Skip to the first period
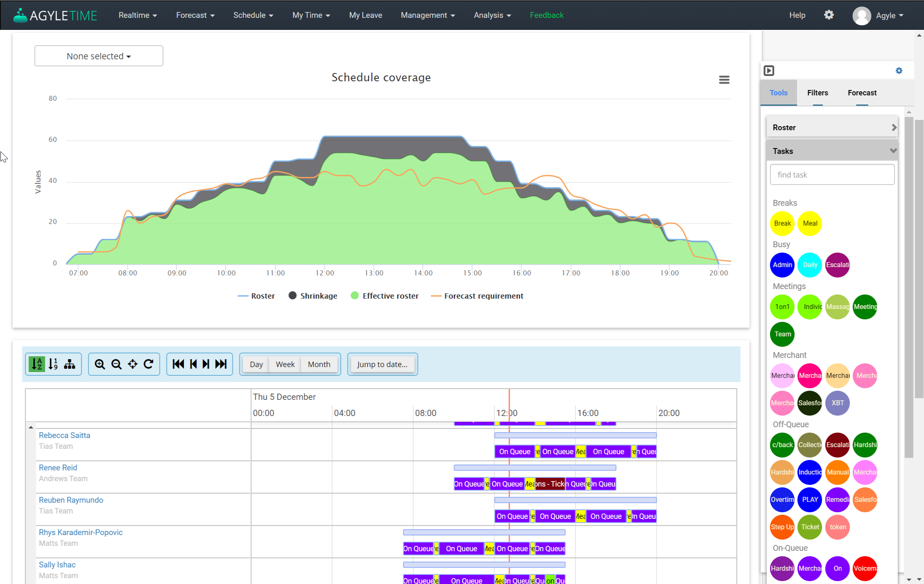The height and width of the screenshot is (584, 924). (x=178, y=364)
